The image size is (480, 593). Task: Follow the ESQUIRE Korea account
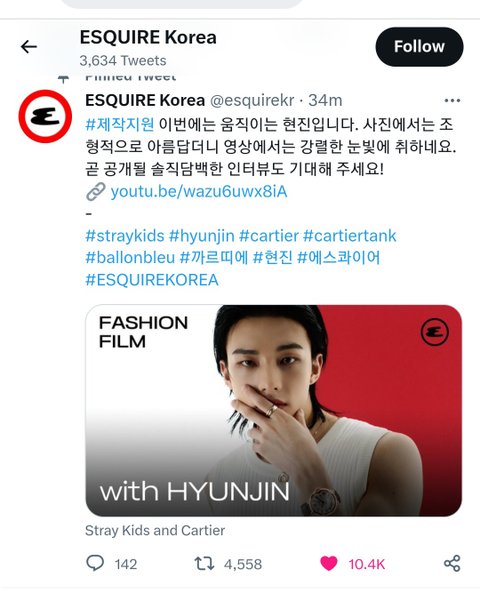(x=419, y=47)
